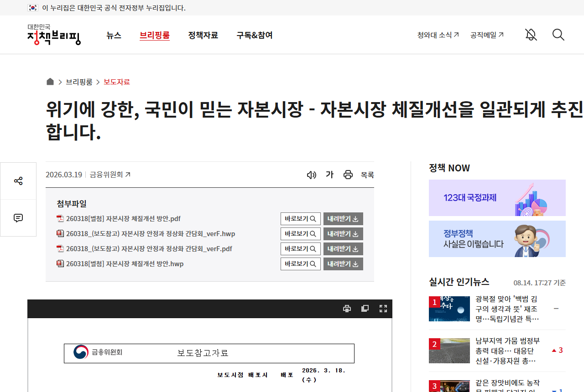Preview 260318[별첨] 자본시장 체질개선 방안.pdf with 바로보기
This screenshot has width=584, height=392.
click(301, 219)
